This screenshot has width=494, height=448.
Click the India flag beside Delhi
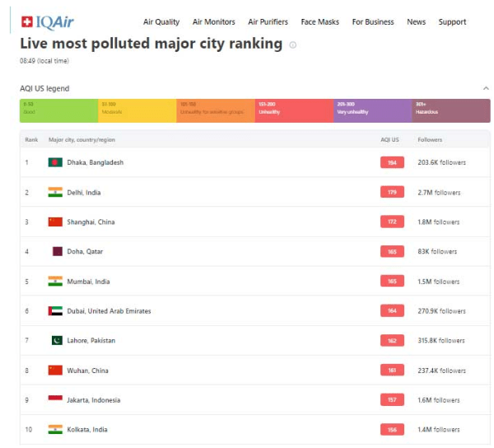pos(55,192)
